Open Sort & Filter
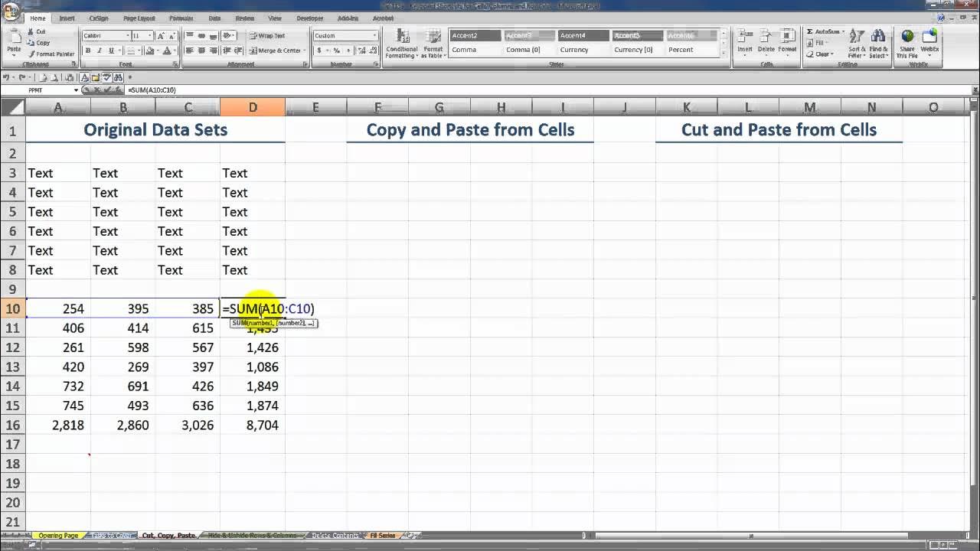Image resolution: width=980 pixels, height=551 pixels. (855, 44)
